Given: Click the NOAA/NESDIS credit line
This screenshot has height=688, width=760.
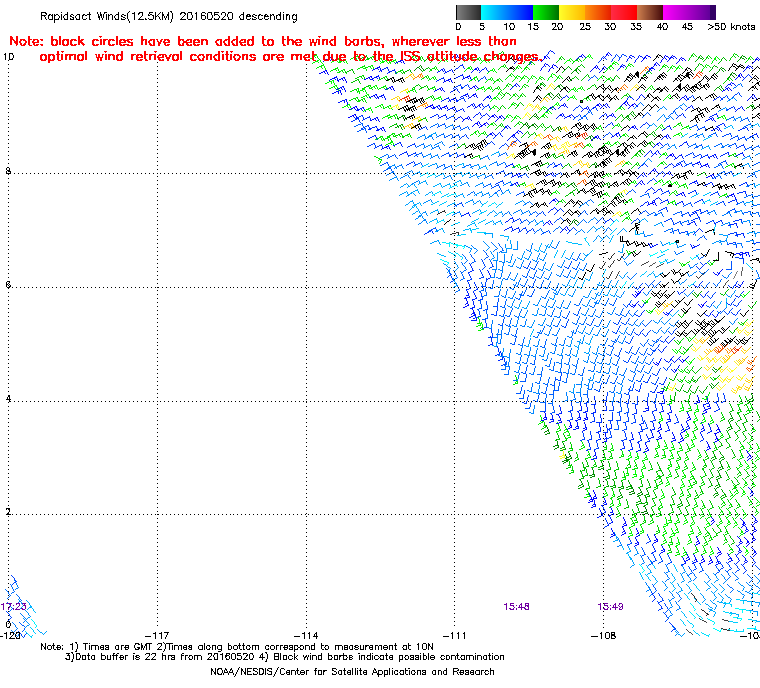Looking at the screenshot, I should coord(352,672).
